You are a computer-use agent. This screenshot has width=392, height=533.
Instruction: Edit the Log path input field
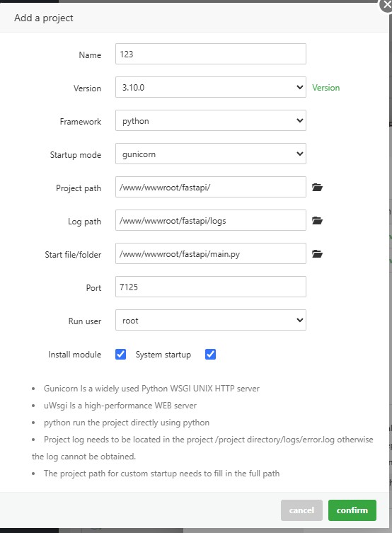point(211,220)
